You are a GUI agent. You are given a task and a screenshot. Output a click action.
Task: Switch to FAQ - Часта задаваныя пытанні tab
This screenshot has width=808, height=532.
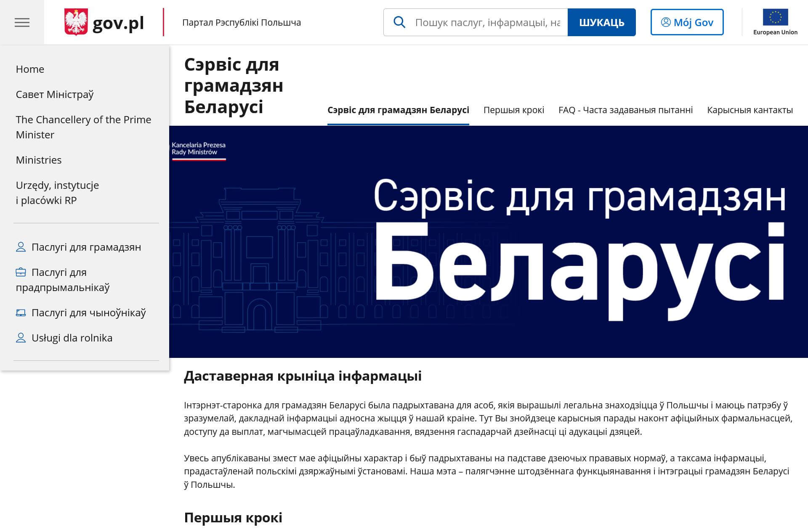pos(625,110)
